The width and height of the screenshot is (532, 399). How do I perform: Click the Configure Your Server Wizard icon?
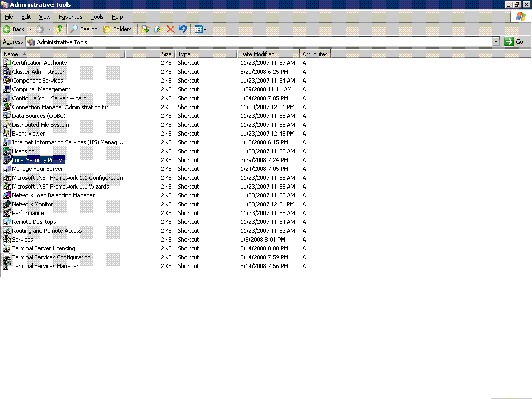click(7, 98)
